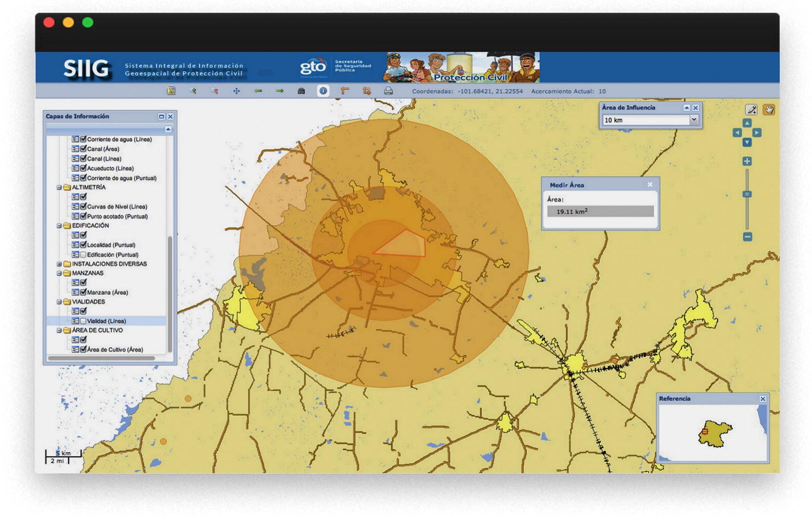Click the pencil draw feature control
Viewport: 812px width, 524px height.
pyautogui.click(x=752, y=110)
